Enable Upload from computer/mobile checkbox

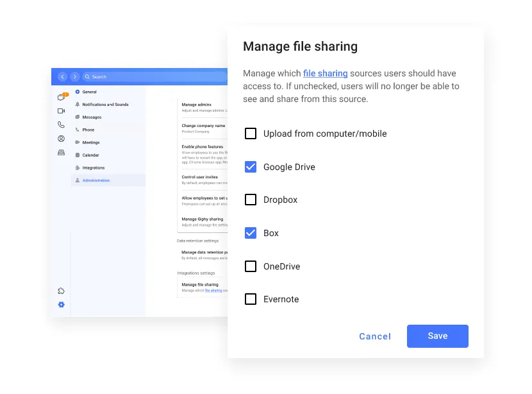(251, 133)
